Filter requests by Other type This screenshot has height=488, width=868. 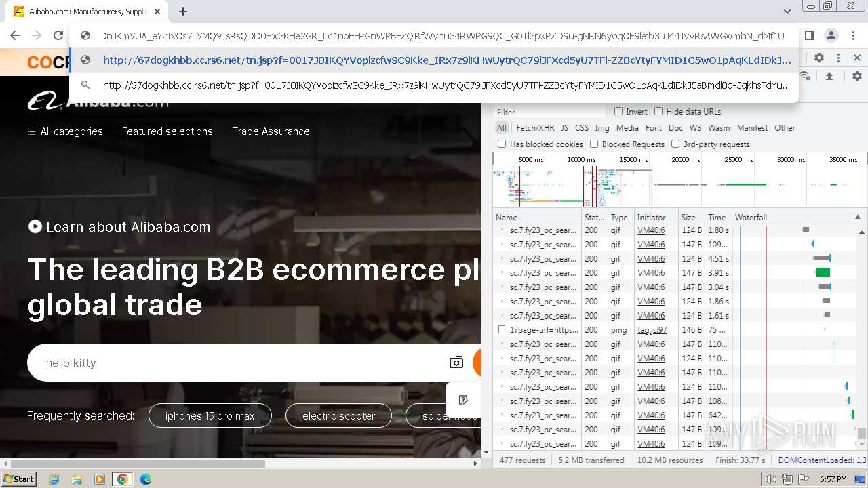785,128
